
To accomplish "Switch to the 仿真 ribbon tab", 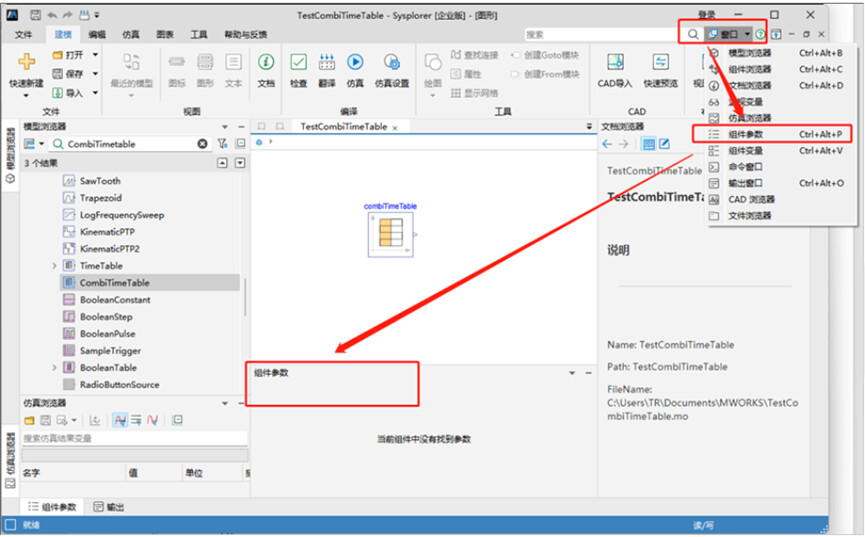I will pos(131,34).
